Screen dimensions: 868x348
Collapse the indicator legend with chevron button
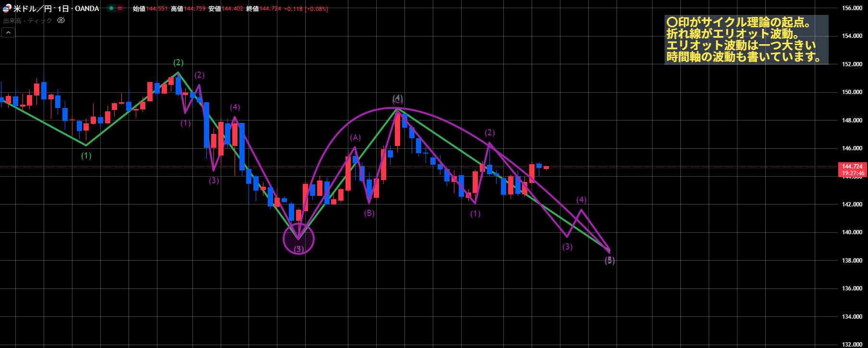point(8,32)
